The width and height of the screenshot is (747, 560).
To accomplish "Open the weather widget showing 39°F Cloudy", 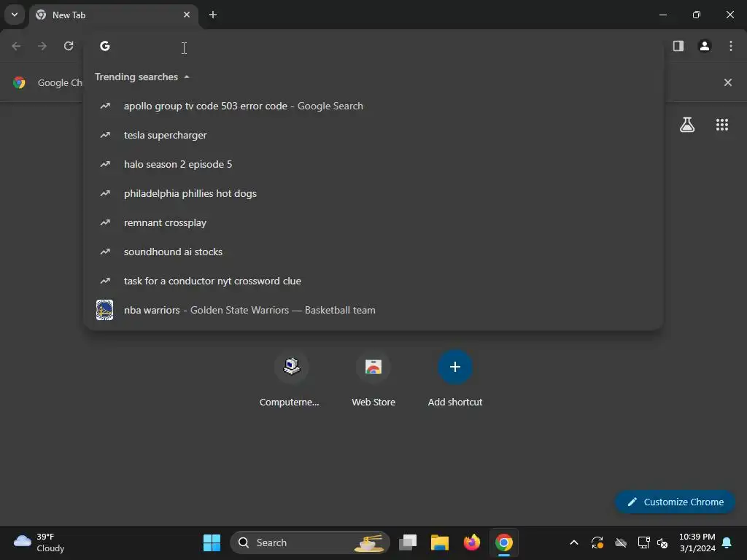I will click(39, 542).
